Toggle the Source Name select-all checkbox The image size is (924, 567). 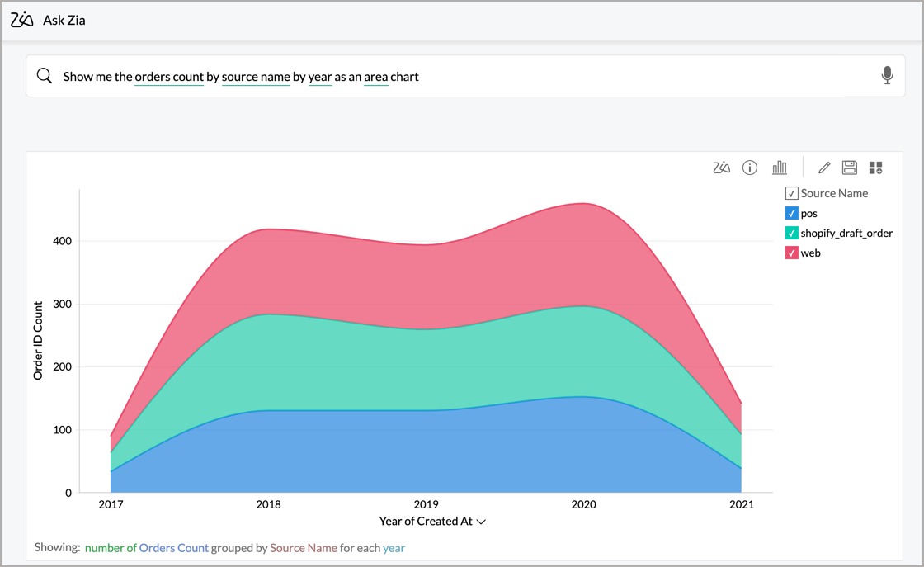coord(791,193)
